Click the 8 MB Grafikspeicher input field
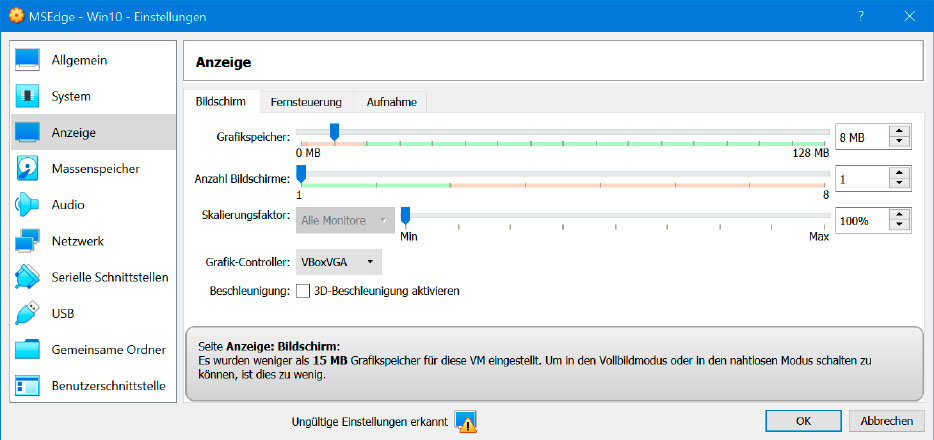Image resolution: width=934 pixels, height=440 pixels. point(862,138)
